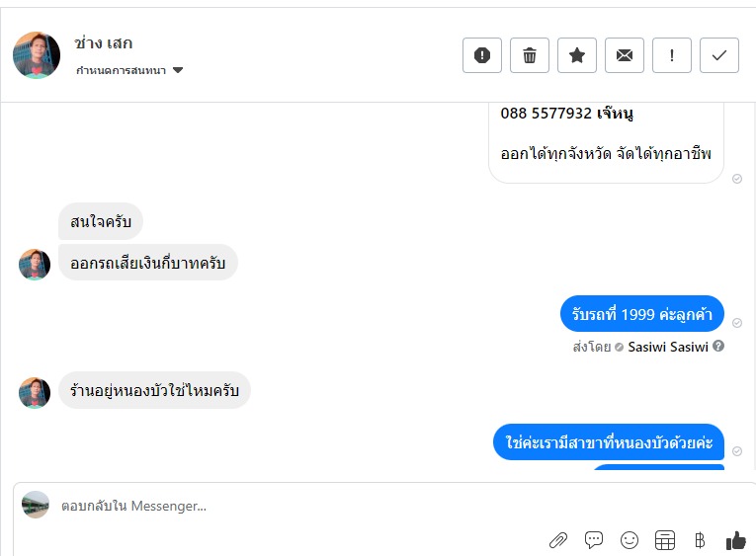Request payment with the baht icon
The width and height of the screenshot is (756, 556).
pyautogui.click(x=701, y=540)
